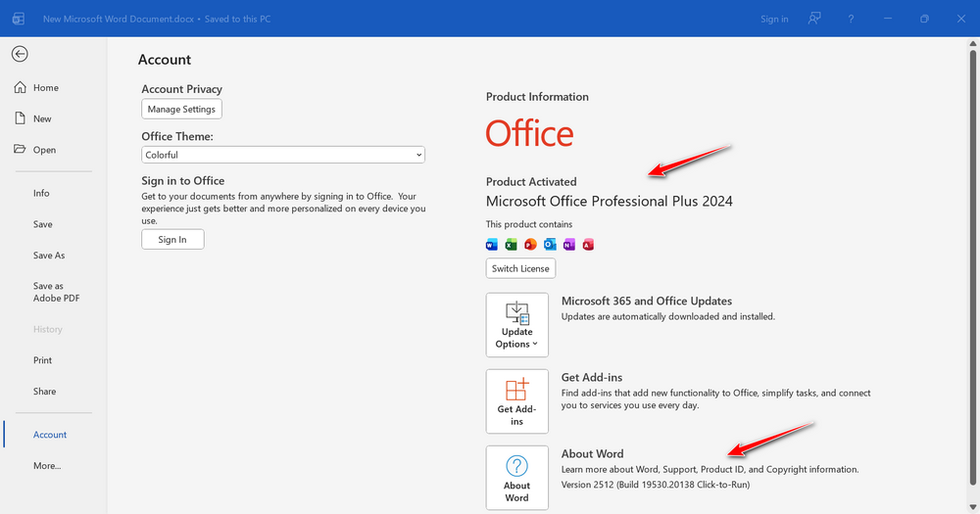Open Help question mark in title bar
The height and width of the screenshot is (514, 980).
[x=851, y=19]
